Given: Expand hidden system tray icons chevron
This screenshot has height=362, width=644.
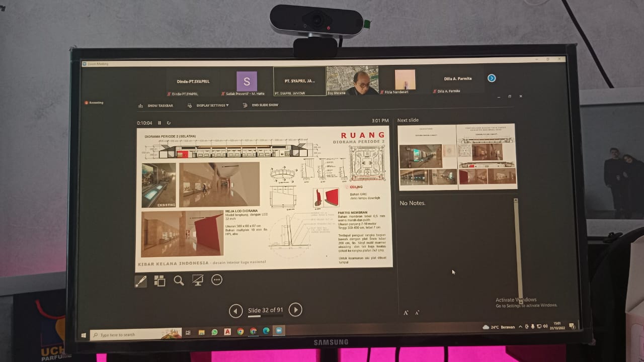Looking at the screenshot, I should tap(520, 327).
